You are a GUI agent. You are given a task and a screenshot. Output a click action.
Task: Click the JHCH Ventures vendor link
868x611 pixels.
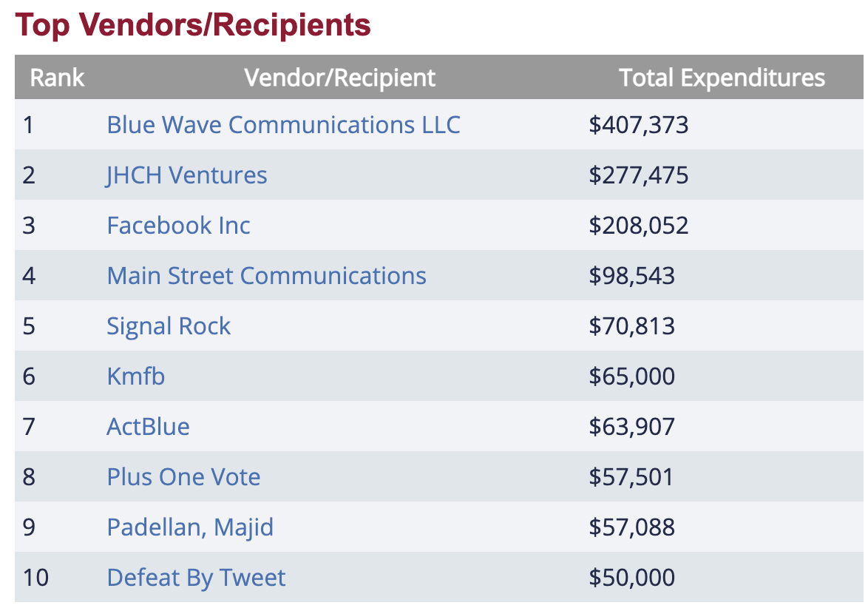coord(187,175)
